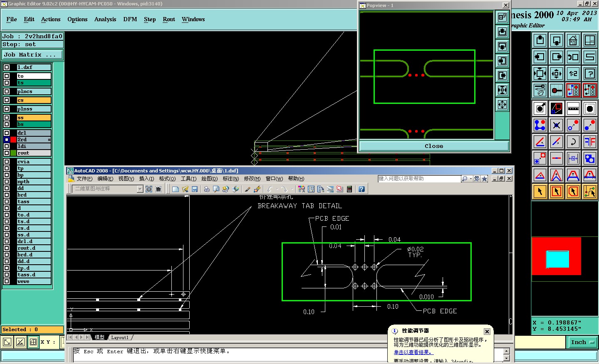Click AutoCAD New file icon

coord(176,189)
